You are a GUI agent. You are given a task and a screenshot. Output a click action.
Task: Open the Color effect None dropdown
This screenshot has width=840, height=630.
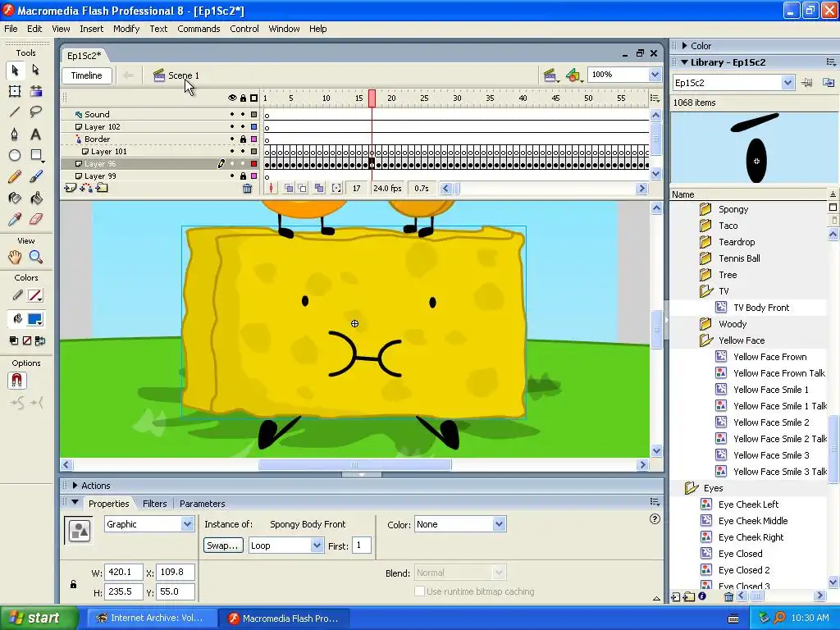click(x=499, y=524)
